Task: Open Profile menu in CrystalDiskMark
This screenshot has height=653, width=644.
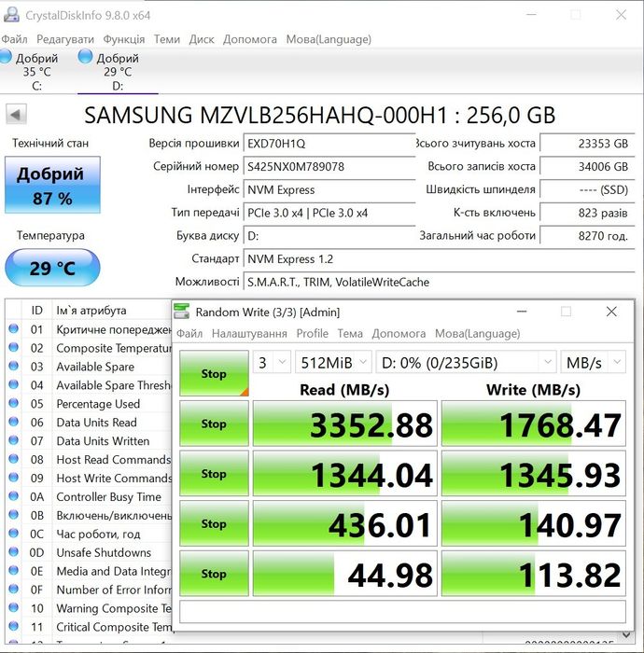Action: tap(312, 334)
